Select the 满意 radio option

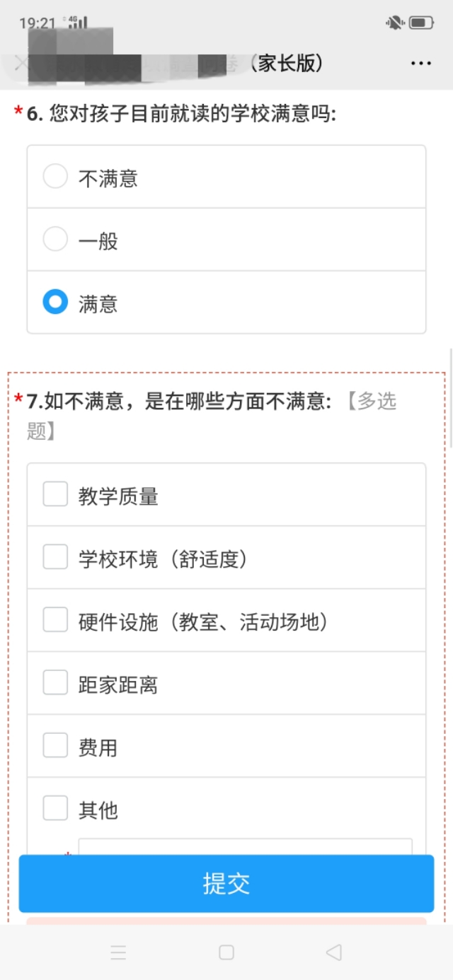coord(55,302)
